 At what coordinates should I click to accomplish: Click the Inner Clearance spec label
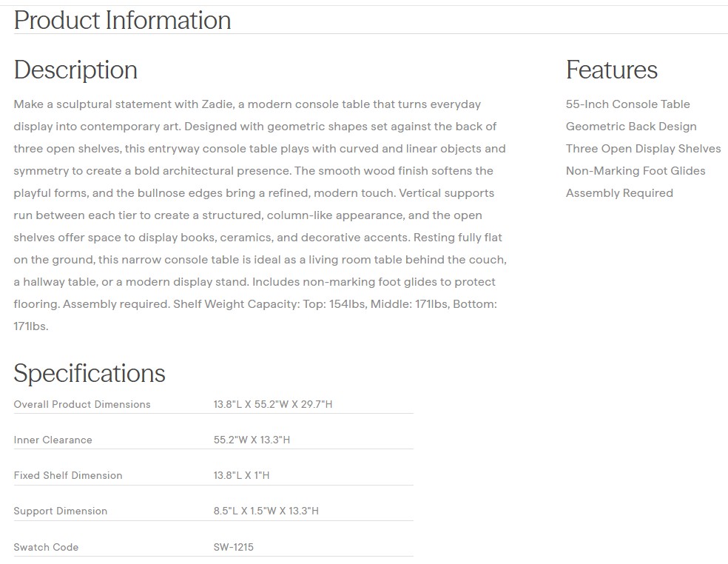pyautogui.click(x=53, y=440)
